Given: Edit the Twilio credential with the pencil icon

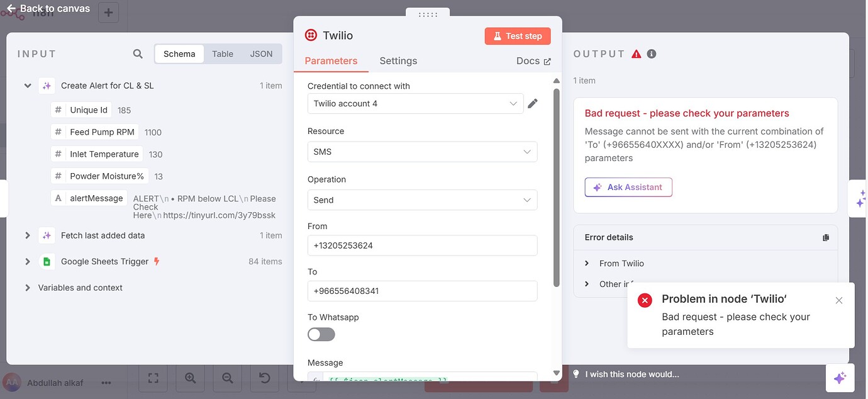Looking at the screenshot, I should point(532,103).
